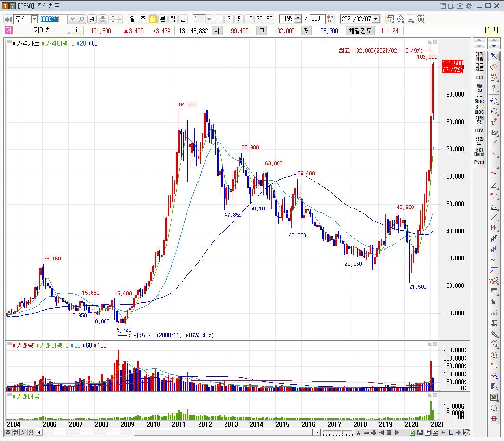504x441 pixels.
Task: Click the 기아차 stock name field corner dropdown
Action: pyautogui.click(x=69, y=32)
